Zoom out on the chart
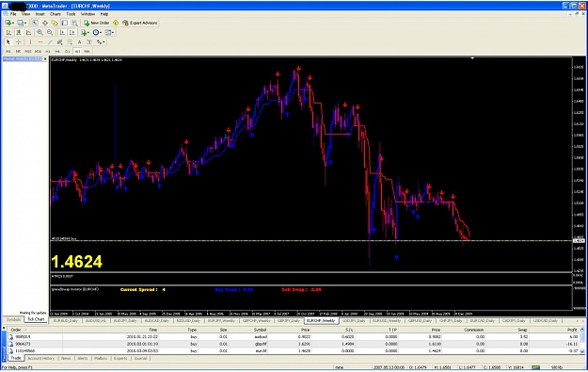 (50, 32)
